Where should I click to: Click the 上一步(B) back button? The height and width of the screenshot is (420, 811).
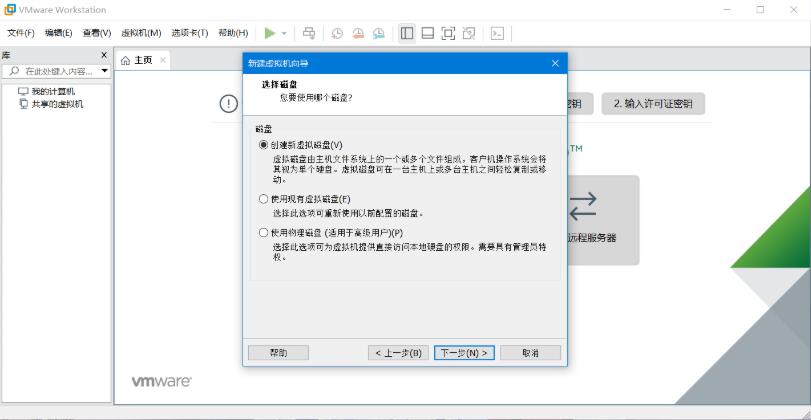click(398, 353)
